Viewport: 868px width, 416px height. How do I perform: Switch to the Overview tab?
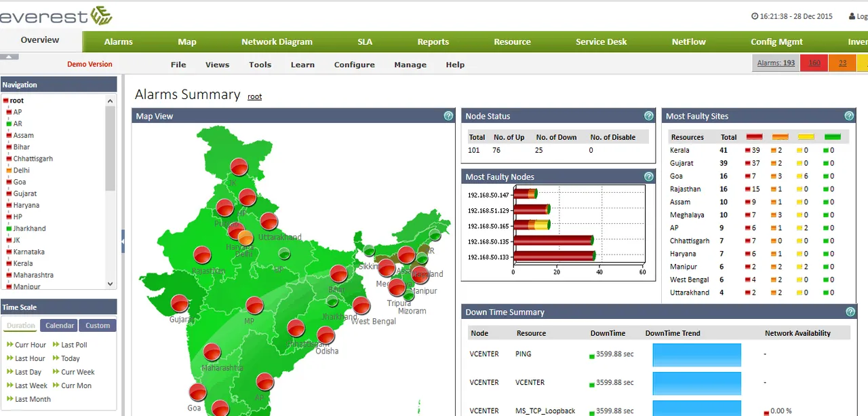40,40
